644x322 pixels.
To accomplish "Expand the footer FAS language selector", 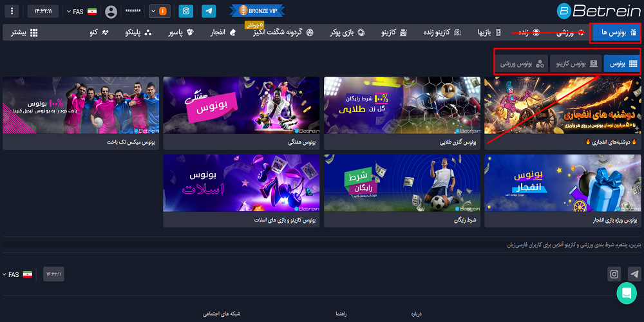I will pyautogui.click(x=17, y=274).
